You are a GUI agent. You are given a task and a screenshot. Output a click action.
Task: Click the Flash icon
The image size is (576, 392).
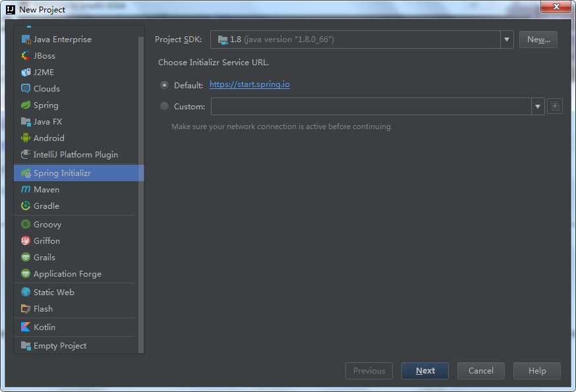[x=26, y=308]
